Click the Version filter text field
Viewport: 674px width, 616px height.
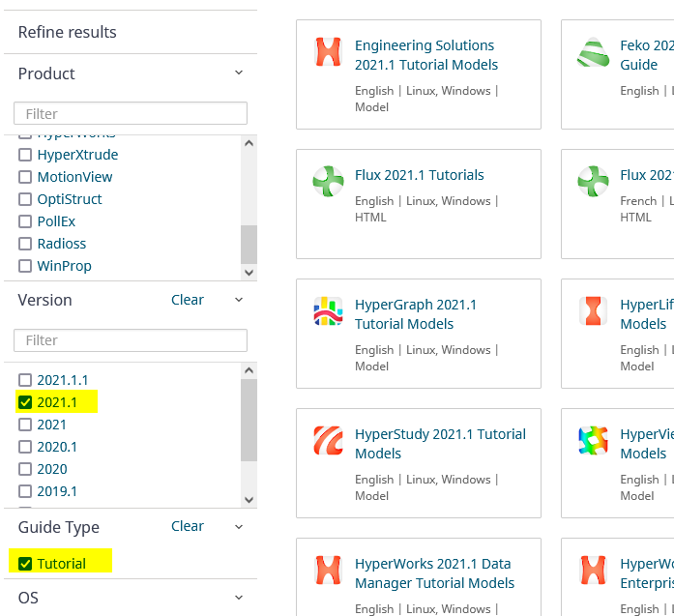131,340
